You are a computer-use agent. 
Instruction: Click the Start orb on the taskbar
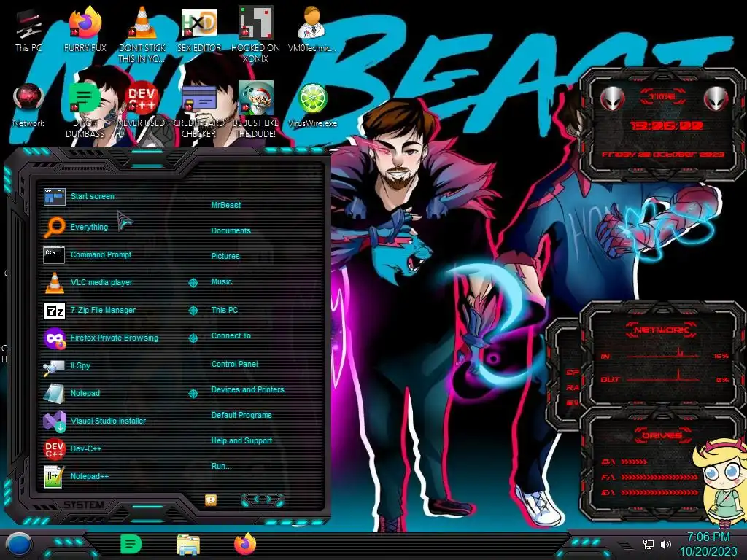point(18,544)
